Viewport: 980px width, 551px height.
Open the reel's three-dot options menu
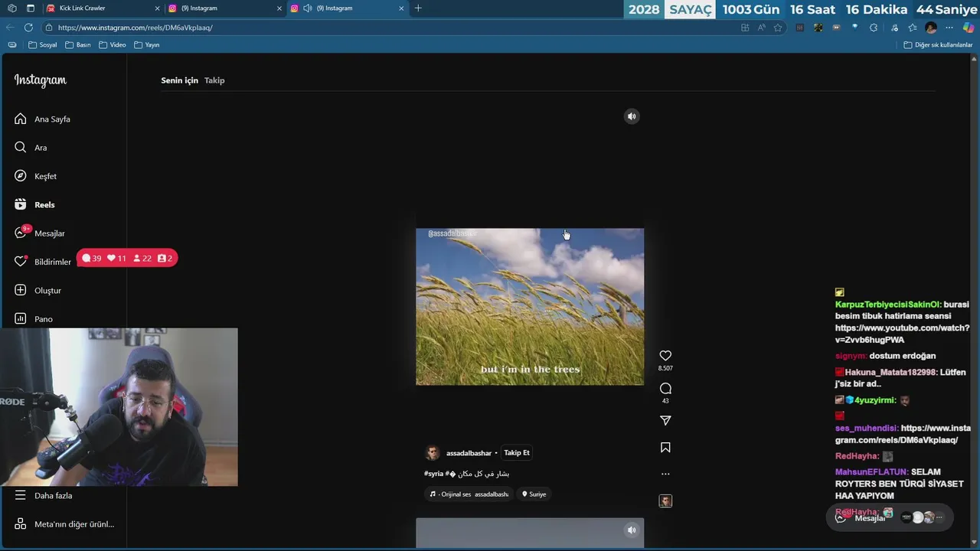(x=665, y=474)
